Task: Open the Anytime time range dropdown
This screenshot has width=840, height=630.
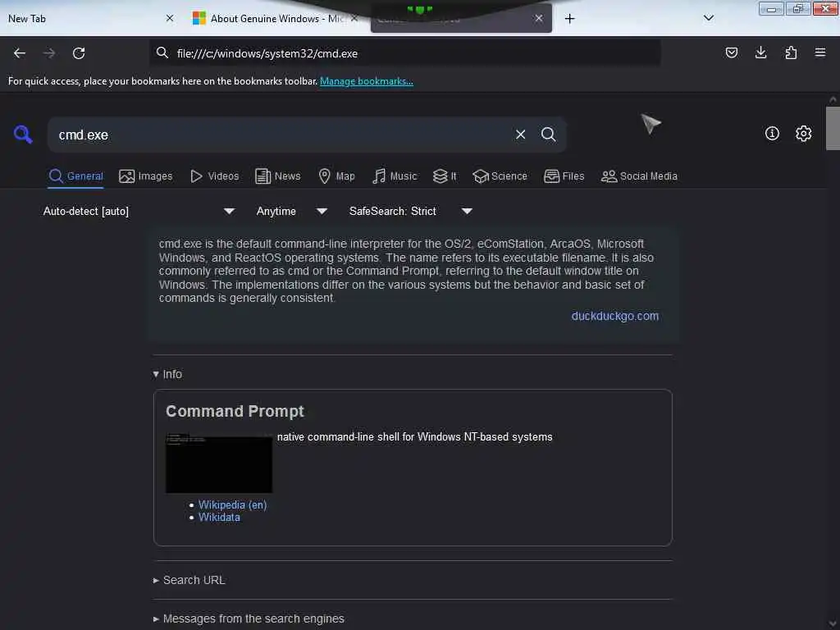Action: click(x=291, y=211)
